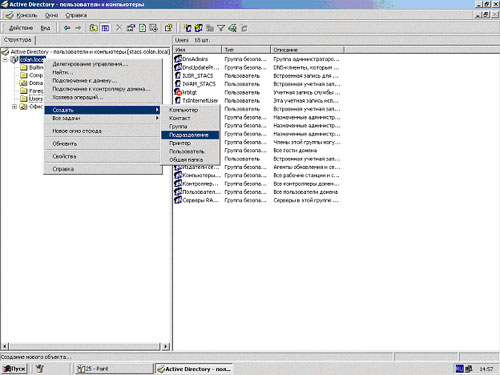Viewport: 500px width, 375px height.
Task: Click the Up one level folder icon
Action: 94,28
